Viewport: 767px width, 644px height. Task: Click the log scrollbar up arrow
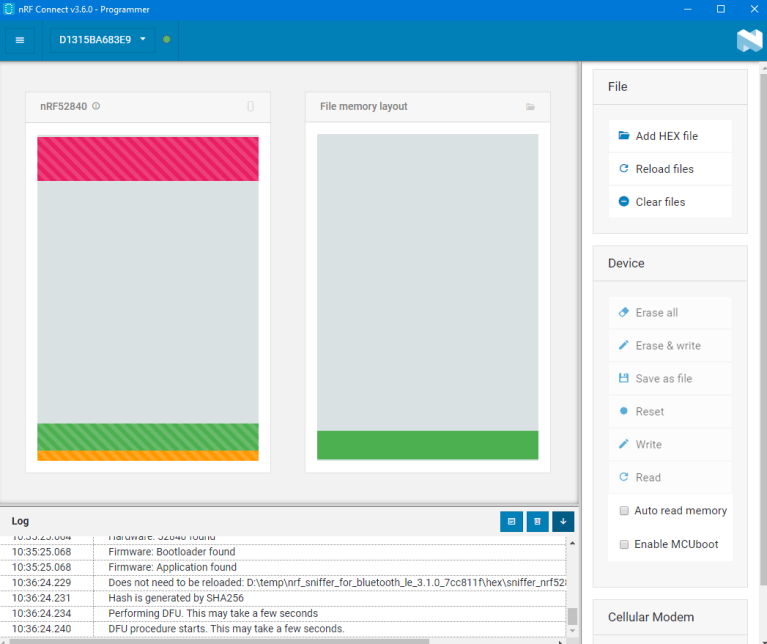[572, 543]
